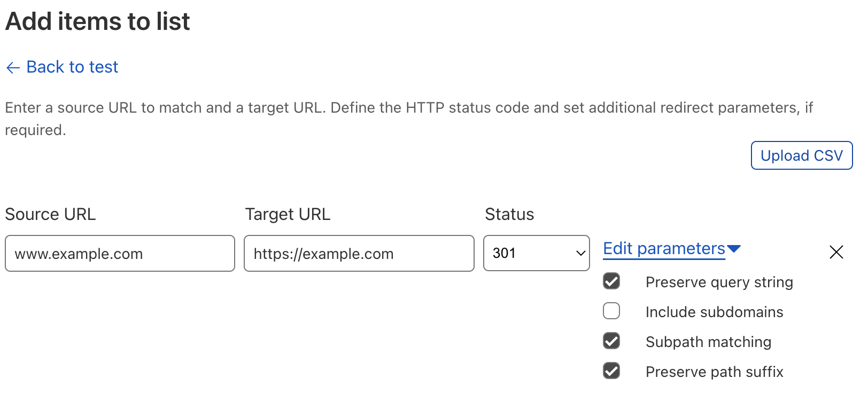Click the downward triangle beside Edit parameters
The height and width of the screenshot is (394, 868).
coord(735,248)
